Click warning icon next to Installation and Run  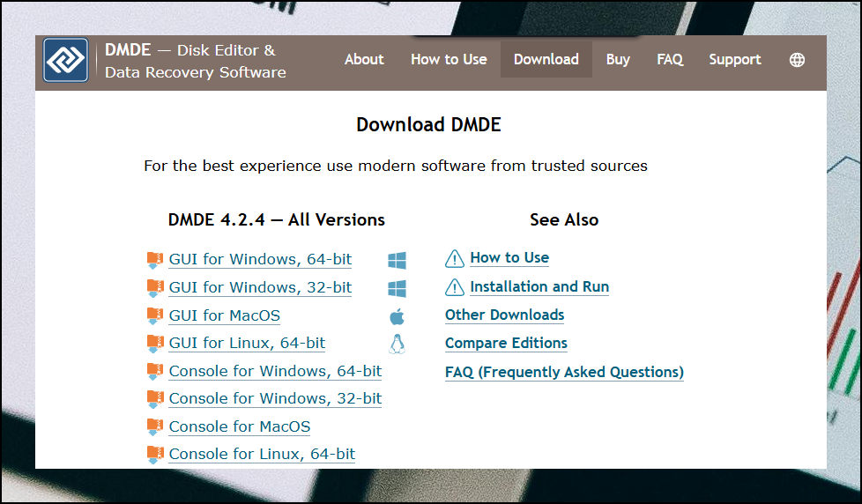[455, 287]
